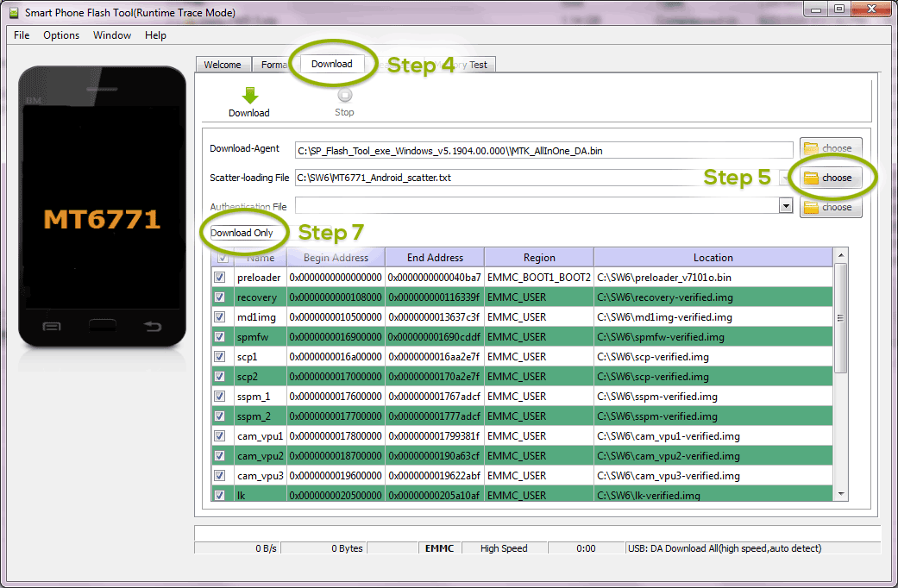Click the partition list scroll down arrow
The width and height of the screenshot is (898, 588).
click(x=841, y=493)
